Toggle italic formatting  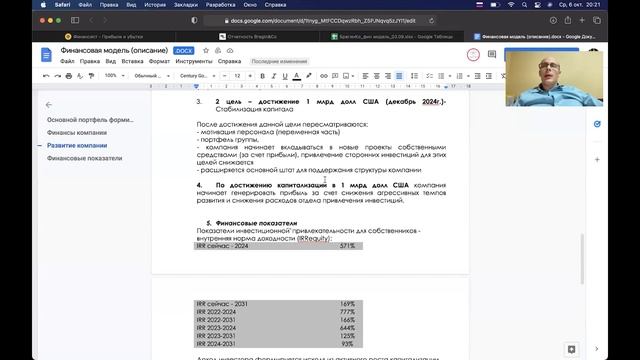point(274,76)
